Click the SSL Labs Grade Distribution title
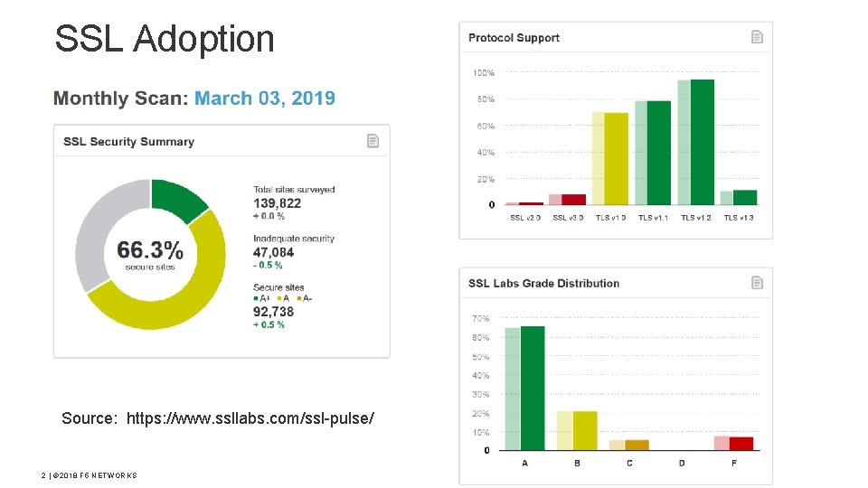This screenshot has width=868, height=488. point(543,283)
